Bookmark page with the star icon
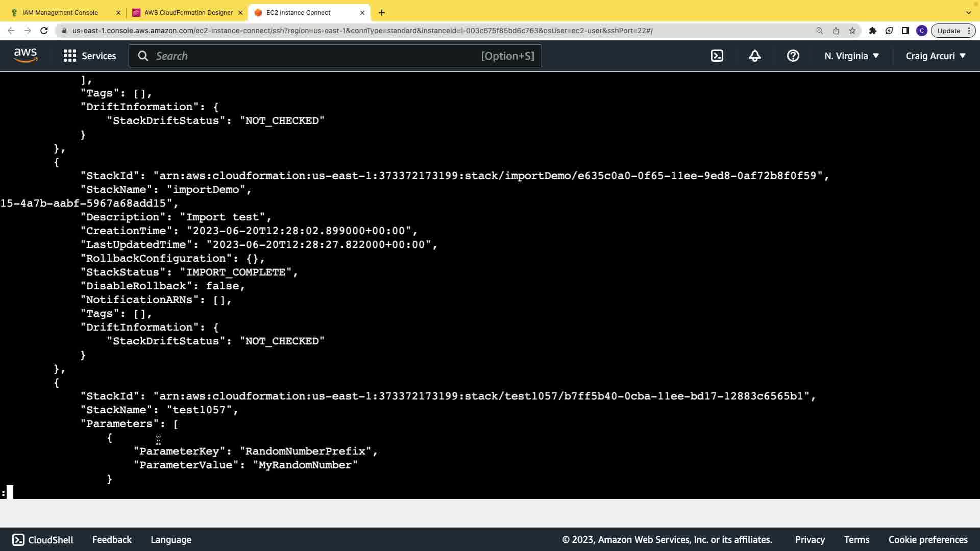The width and height of the screenshot is (980, 551). (x=852, y=31)
